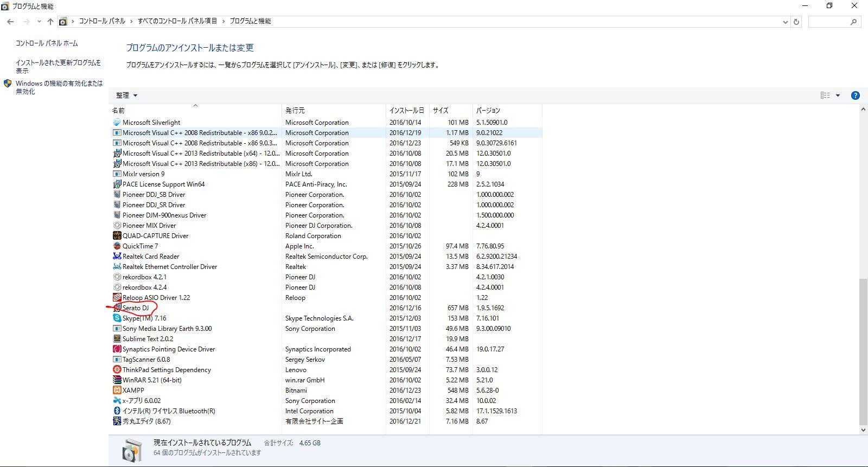Click the Realtek Card Reader icon
Viewport: 868px width, 467px height.
coord(117,257)
